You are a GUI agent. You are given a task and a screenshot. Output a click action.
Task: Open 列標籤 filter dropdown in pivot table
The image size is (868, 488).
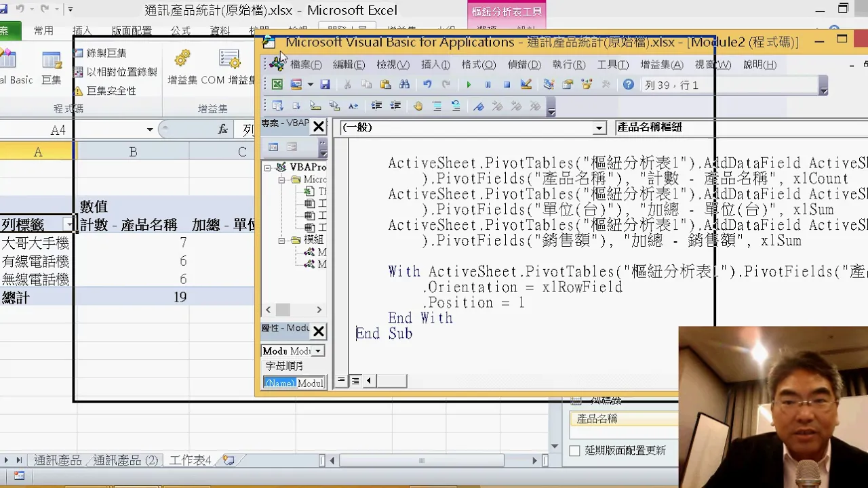(68, 224)
